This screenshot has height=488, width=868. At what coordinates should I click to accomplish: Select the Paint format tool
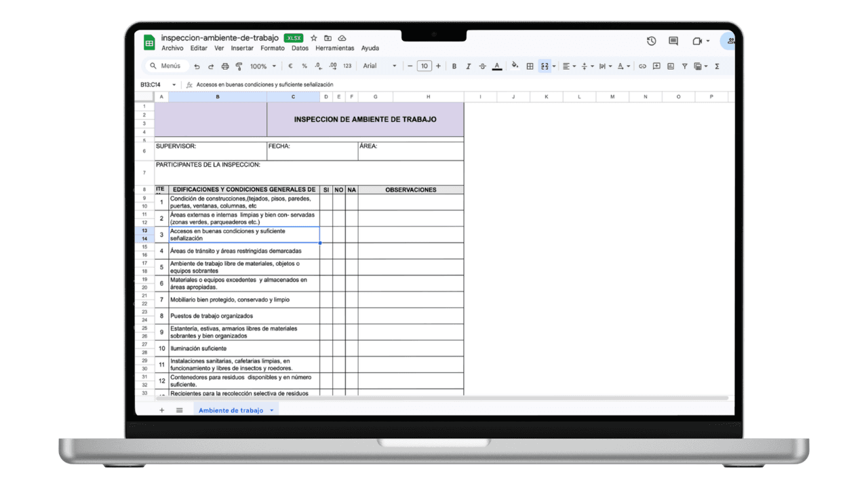click(239, 66)
